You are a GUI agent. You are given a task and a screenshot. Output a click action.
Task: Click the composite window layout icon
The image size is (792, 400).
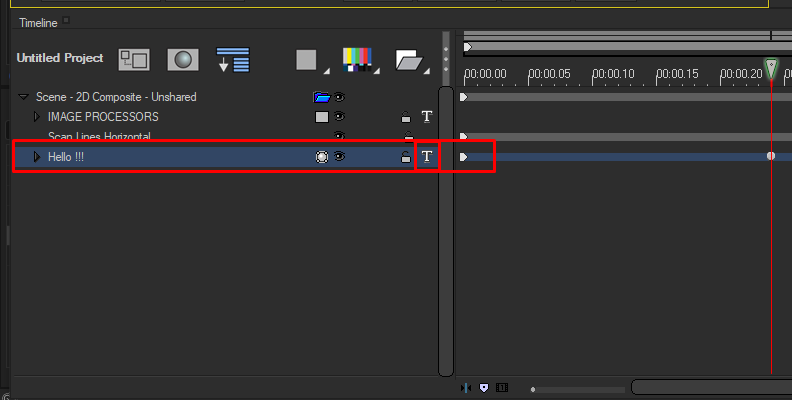click(x=133, y=59)
